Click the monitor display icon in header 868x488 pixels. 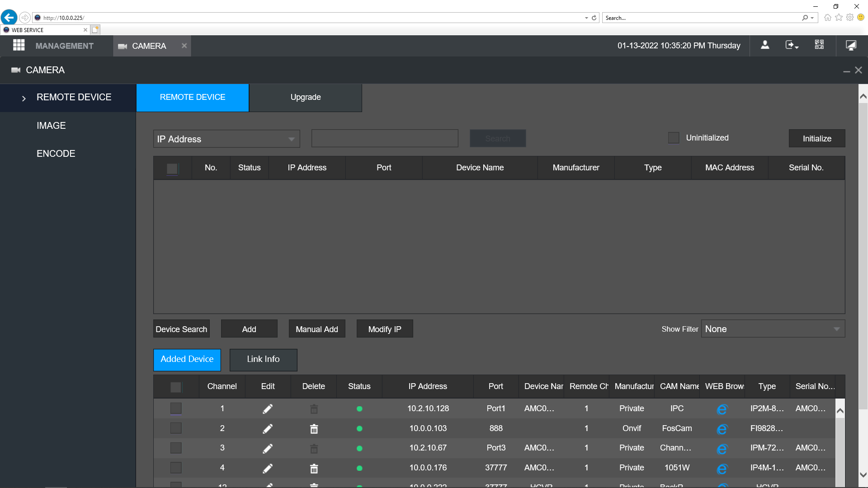(851, 45)
